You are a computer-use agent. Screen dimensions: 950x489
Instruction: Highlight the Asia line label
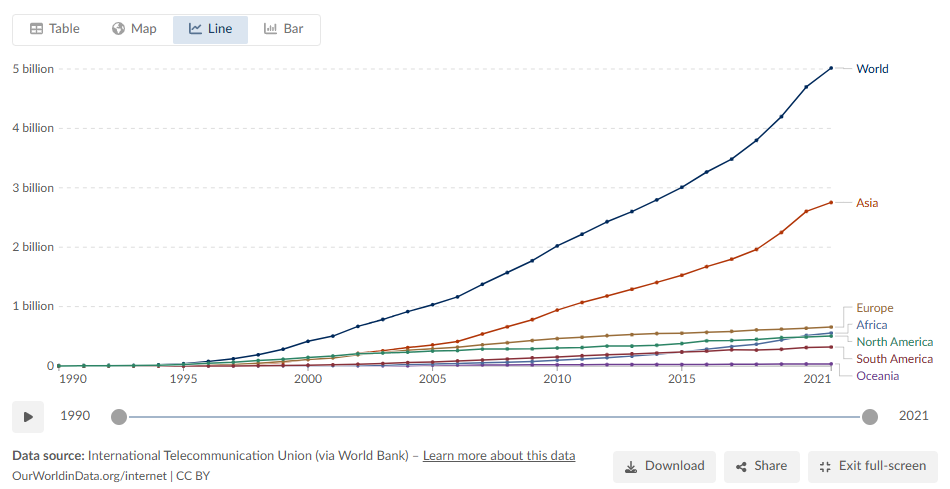coord(867,203)
